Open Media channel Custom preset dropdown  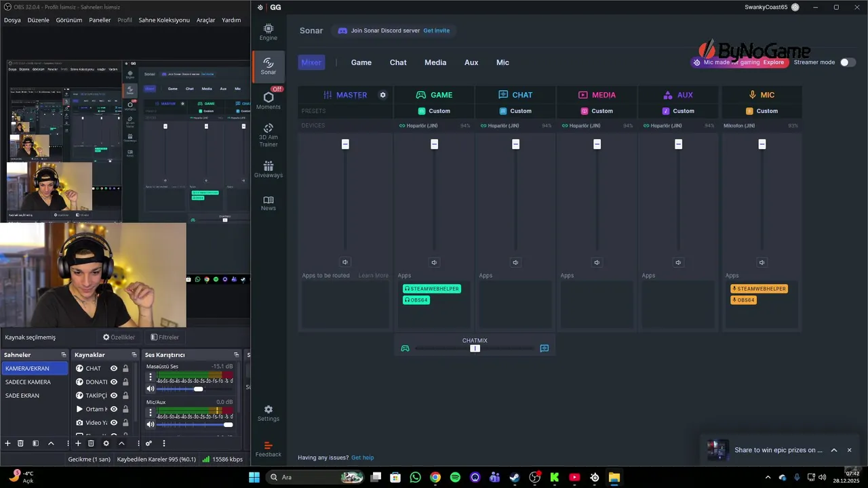pyautogui.click(x=597, y=111)
